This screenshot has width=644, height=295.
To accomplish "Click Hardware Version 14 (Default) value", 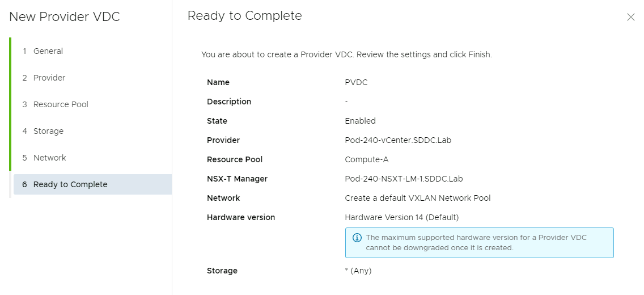I will [x=401, y=217].
